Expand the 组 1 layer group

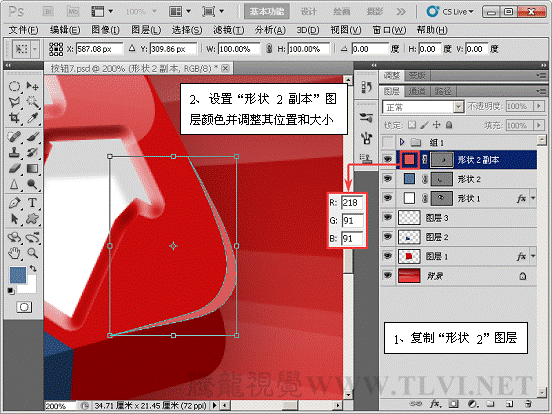(402, 142)
